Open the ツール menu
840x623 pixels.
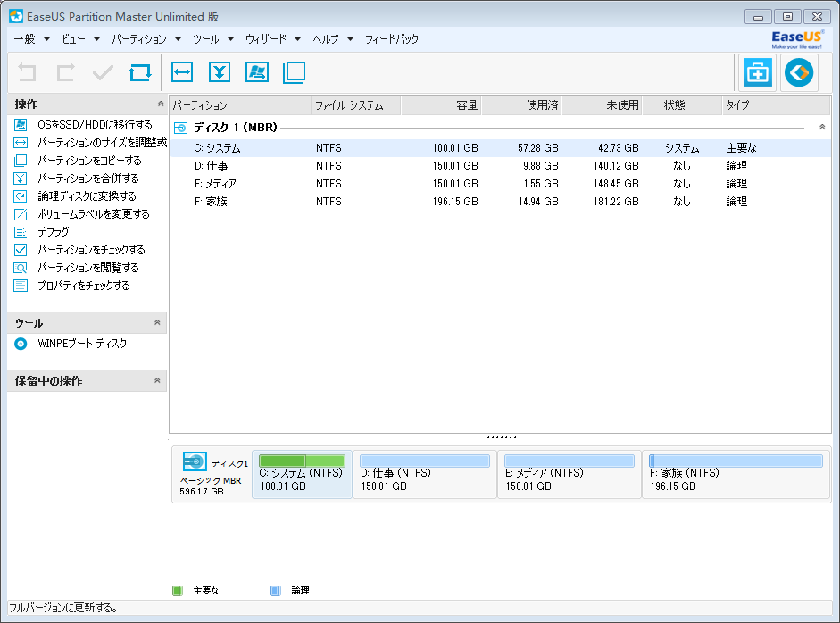tap(205, 39)
